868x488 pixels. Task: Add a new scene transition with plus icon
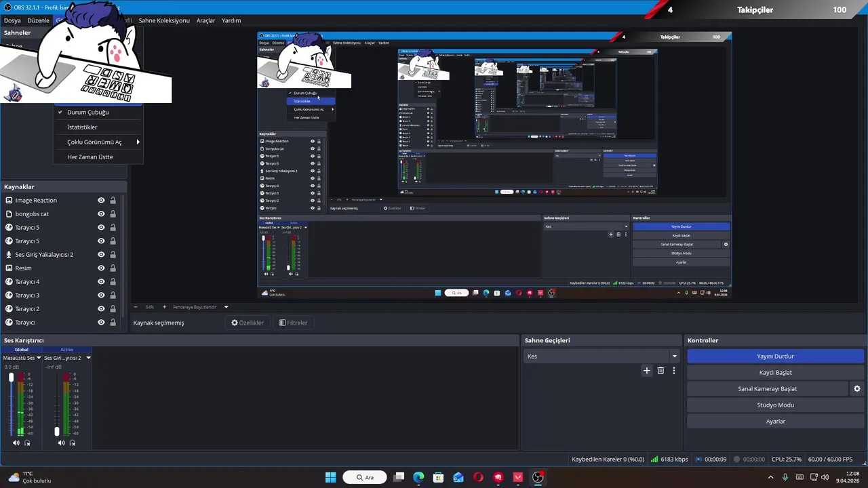click(647, 371)
